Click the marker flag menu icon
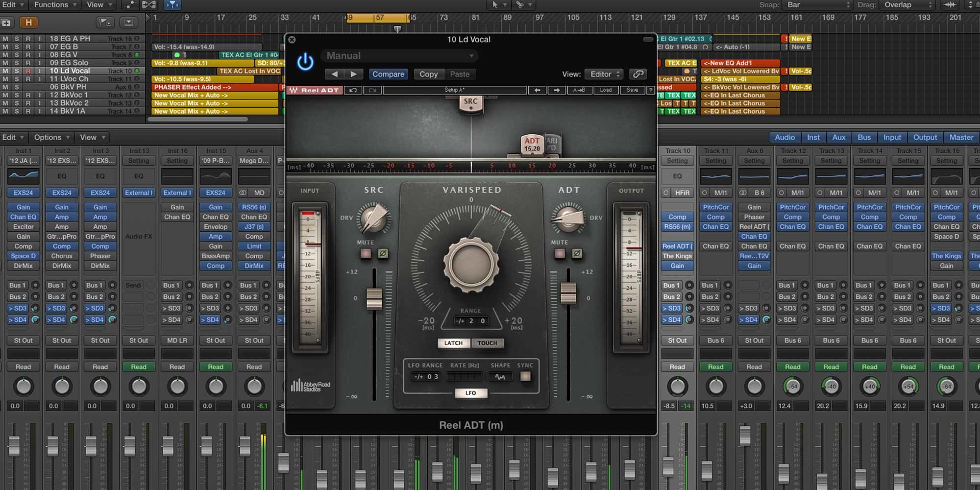This screenshot has width=980, height=490. [x=105, y=23]
